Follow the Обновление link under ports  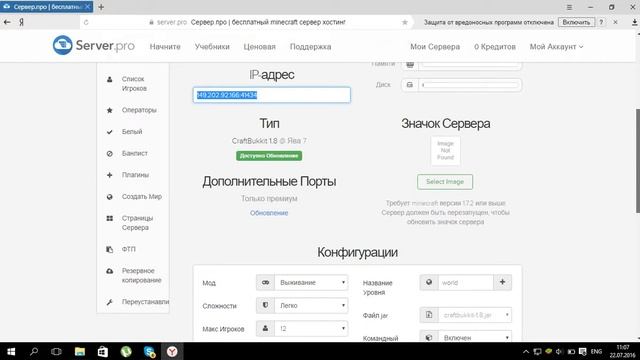[x=269, y=213]
